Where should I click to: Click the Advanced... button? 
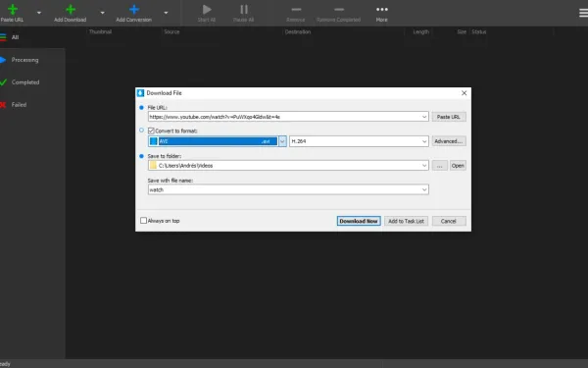pos(449,141)
